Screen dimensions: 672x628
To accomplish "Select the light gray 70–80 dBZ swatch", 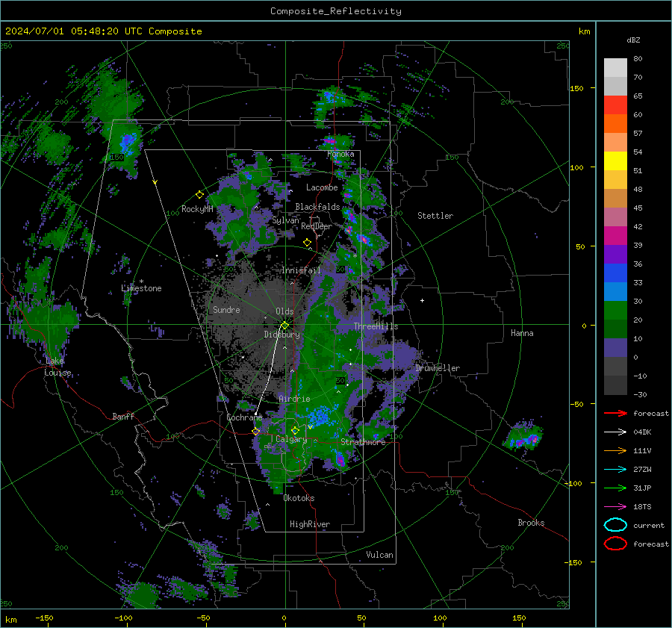I will pos(615,67).
